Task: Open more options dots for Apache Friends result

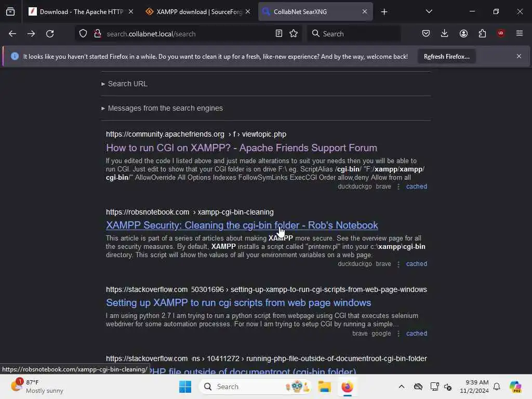Action: click(398, 187)
